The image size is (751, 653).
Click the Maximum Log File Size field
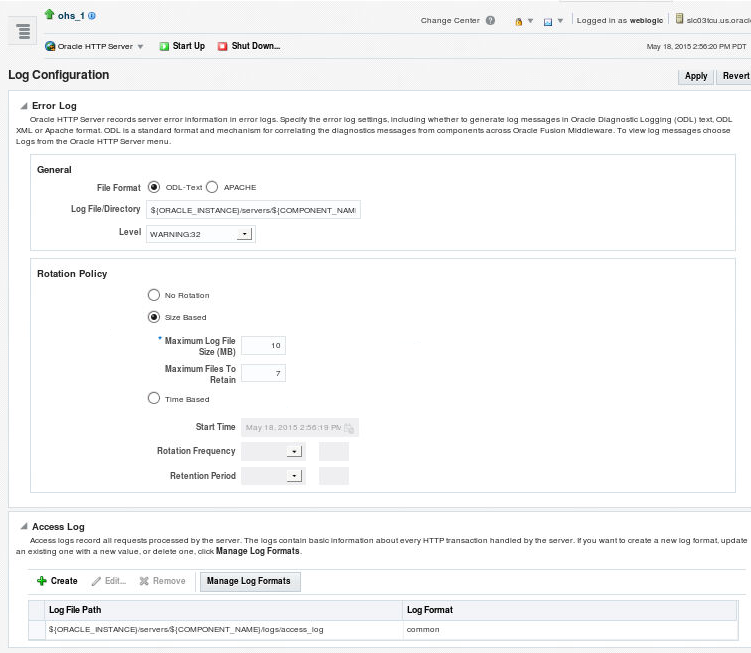tap(263, 345)
